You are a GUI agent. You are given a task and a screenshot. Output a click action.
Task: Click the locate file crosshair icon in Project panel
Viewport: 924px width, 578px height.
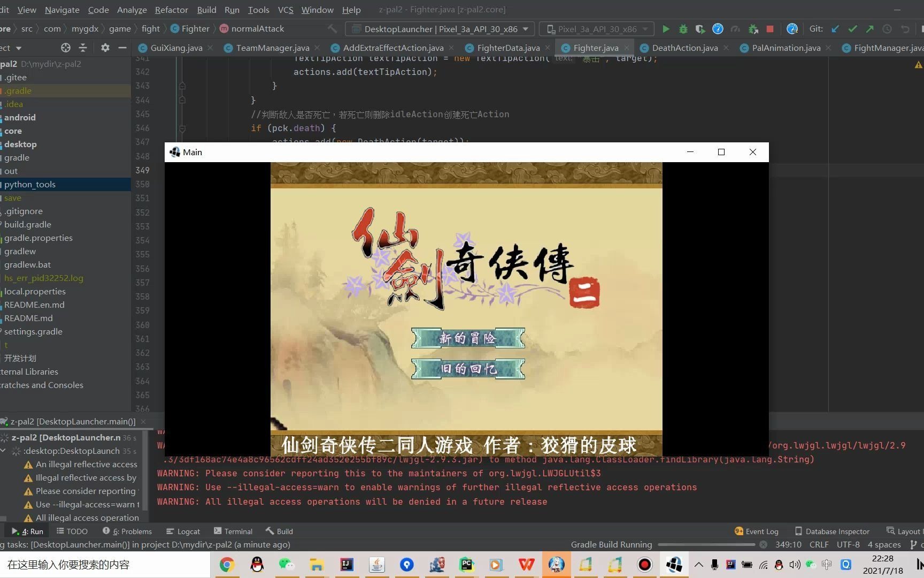click(x=65, y=48)
